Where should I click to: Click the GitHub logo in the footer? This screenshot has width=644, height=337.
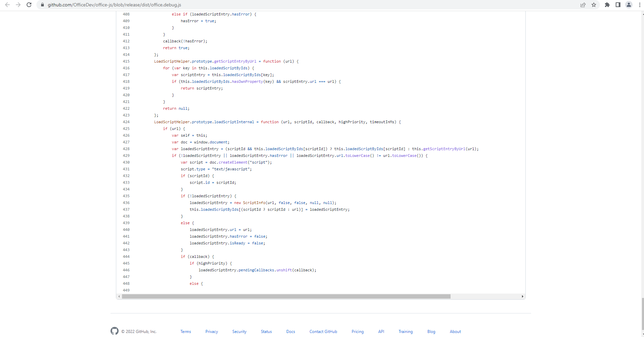coord(115,331)
